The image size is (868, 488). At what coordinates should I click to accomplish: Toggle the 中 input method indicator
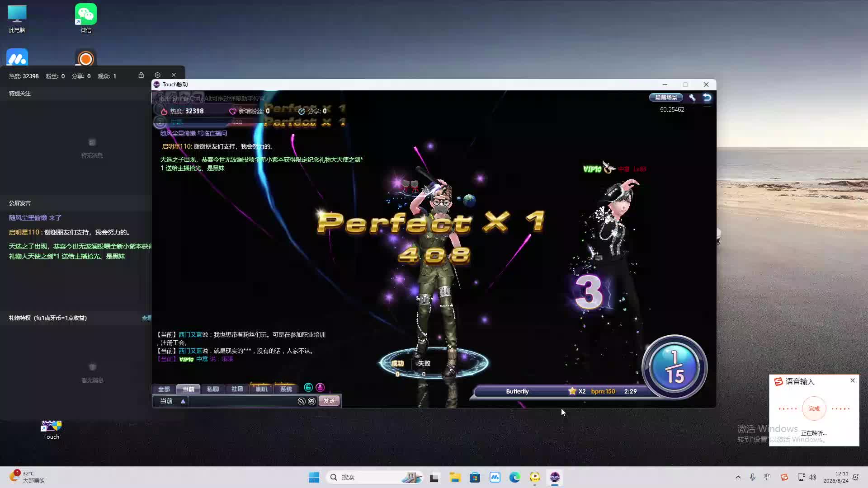pos(767,477)
